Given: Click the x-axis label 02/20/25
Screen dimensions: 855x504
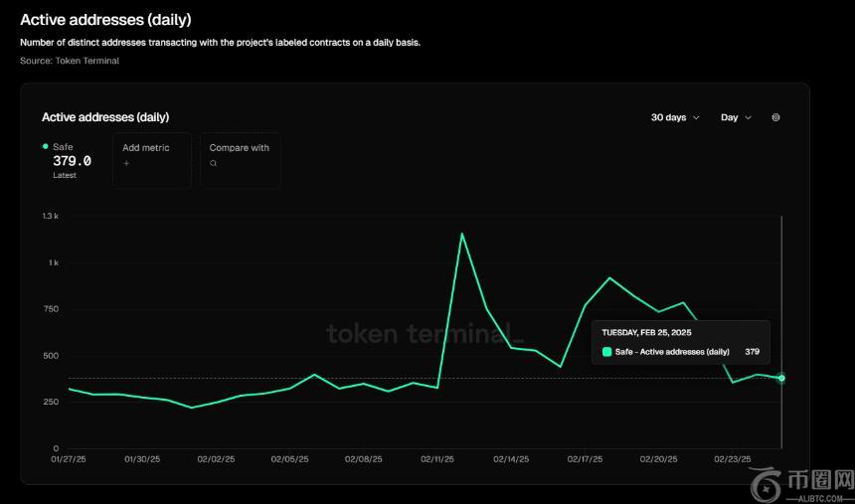Looking at the screenshot, I should [659, 460].
